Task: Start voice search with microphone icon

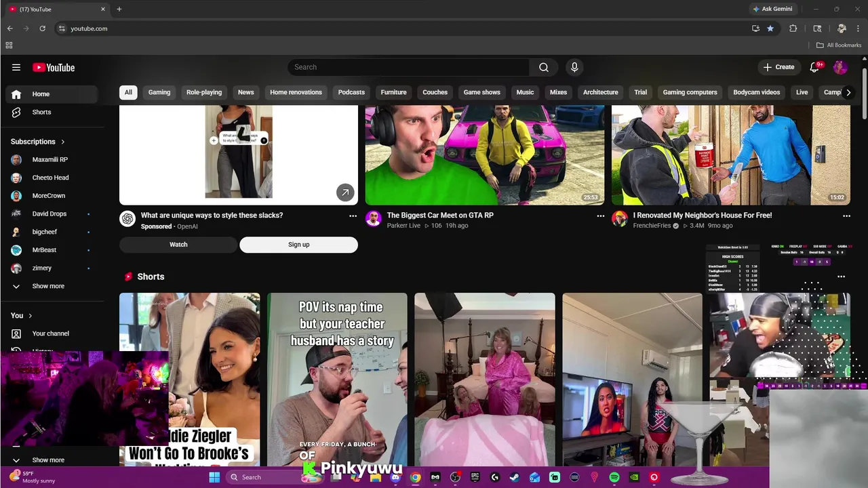Action: click(574, 67)
